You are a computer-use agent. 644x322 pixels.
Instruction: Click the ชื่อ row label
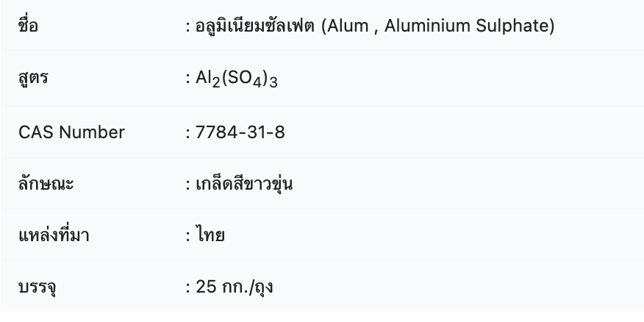[x=28, y=25]
